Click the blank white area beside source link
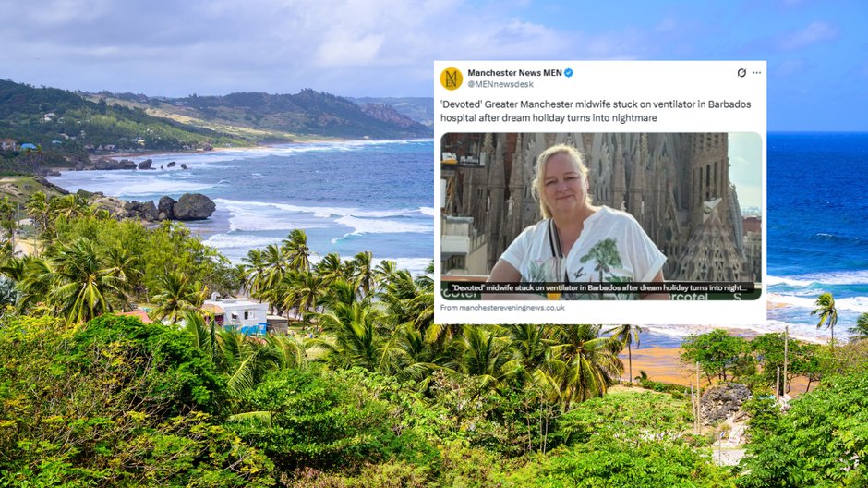The width and height of the screenshot is (868, 488). 664,308
